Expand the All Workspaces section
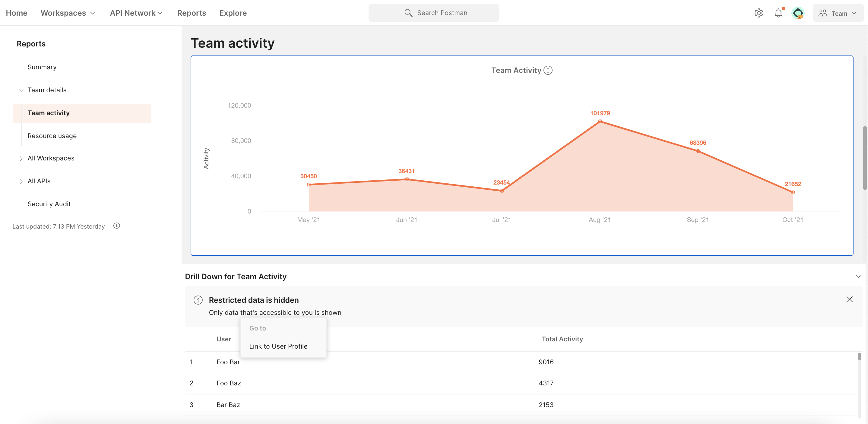The width and height of the screenshot is (868, 424). coord(21,158)
